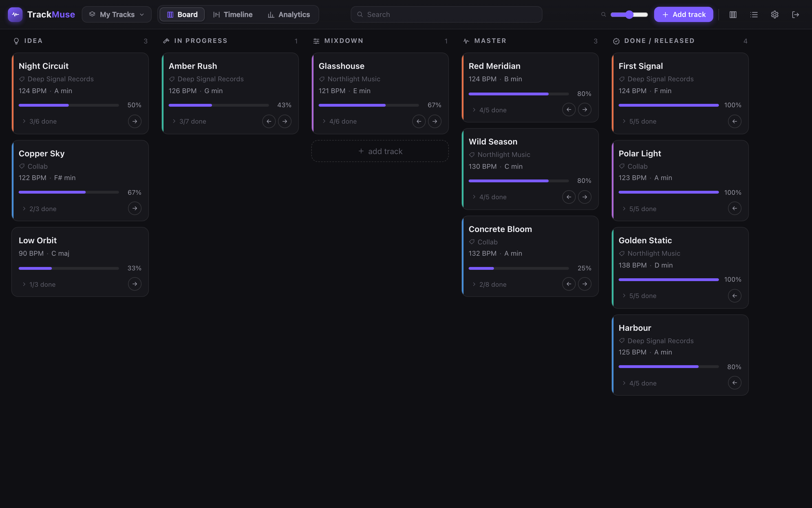This screenshot has width=812, height=508.
Task: Move Red Meridian forward one stage
Action: tap(584, 110)
